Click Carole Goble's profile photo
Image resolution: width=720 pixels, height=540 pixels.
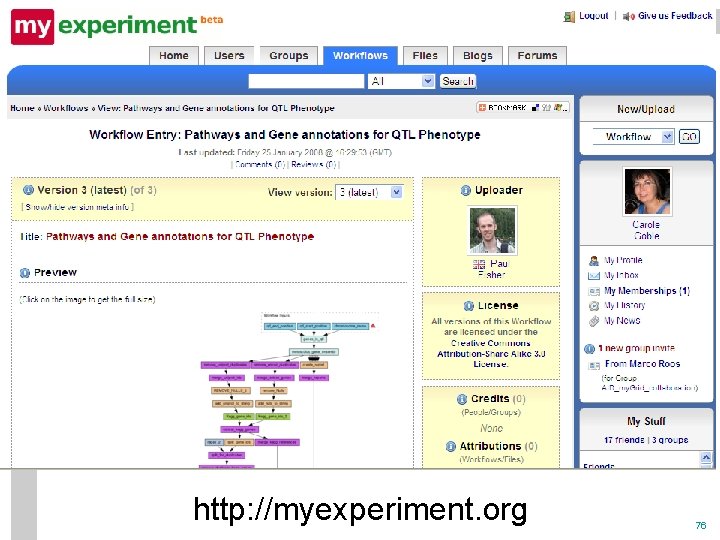647,191
